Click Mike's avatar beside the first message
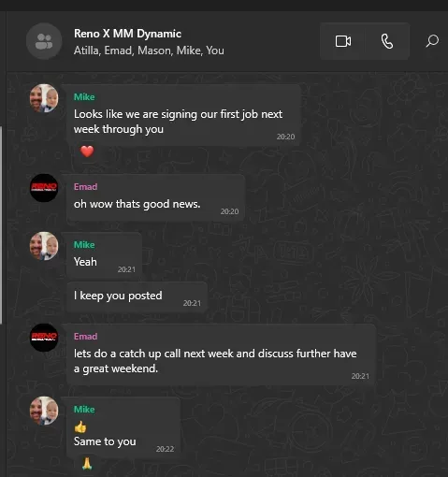Viewport: 448px width, 477px height. click(44, 98)
